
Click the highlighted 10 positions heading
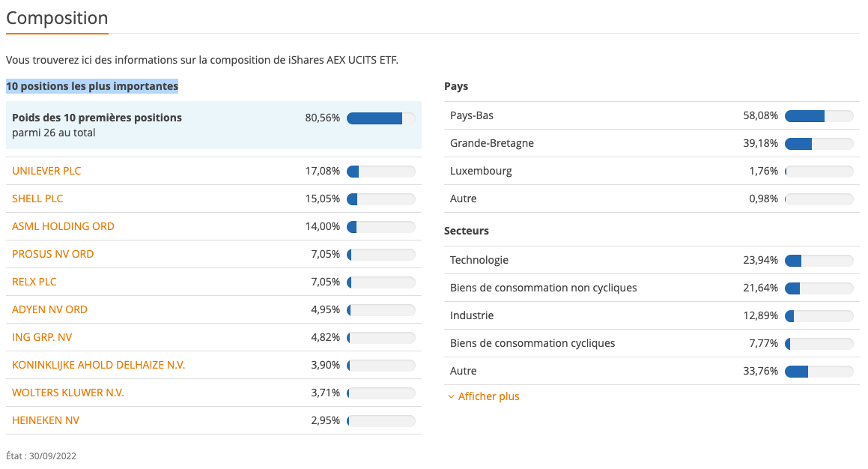point(92,86)
